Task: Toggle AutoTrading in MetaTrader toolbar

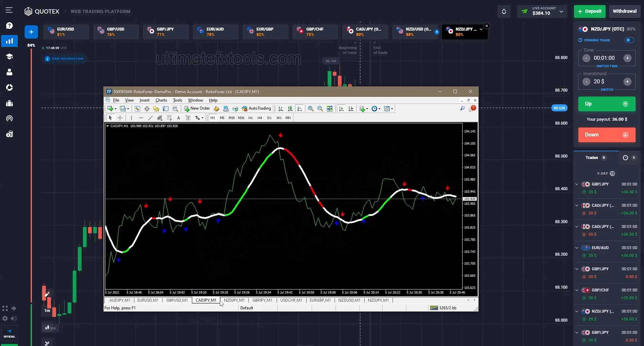Action: pyautogui.click(x=256, y=109)
